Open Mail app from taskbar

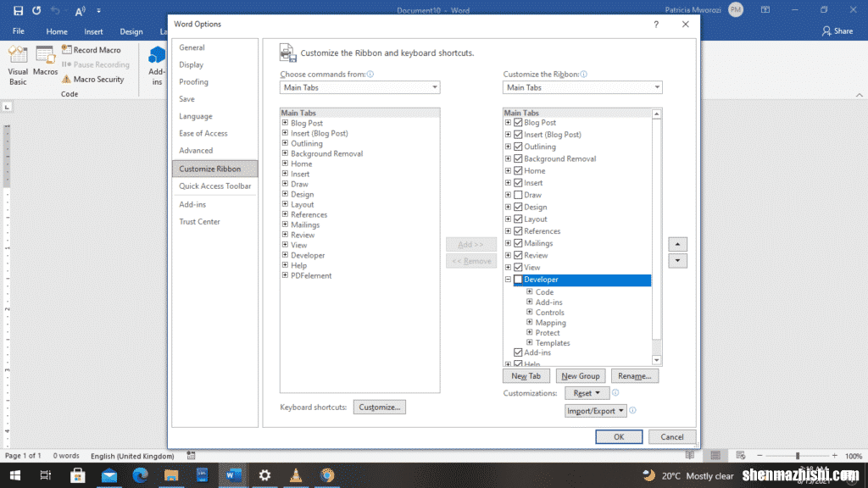pyautogui.click(x=109, y=475)
